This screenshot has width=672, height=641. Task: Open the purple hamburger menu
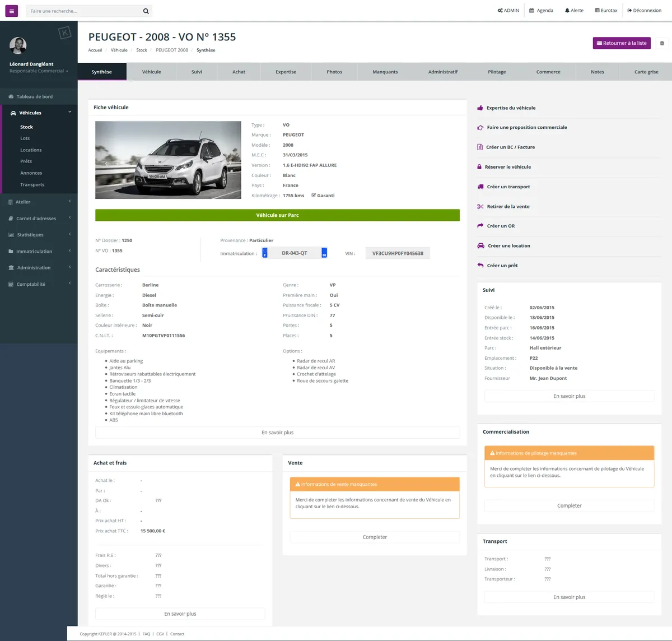tap(11, 11)
